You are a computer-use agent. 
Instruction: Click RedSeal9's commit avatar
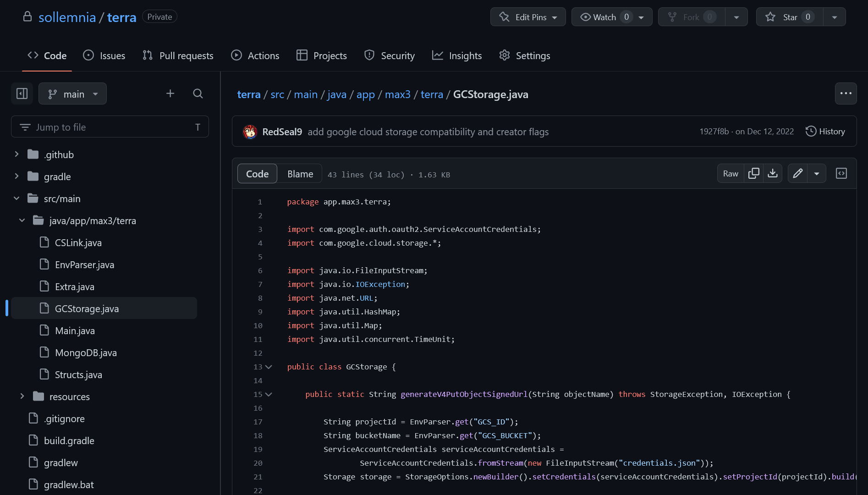(250, 132)
